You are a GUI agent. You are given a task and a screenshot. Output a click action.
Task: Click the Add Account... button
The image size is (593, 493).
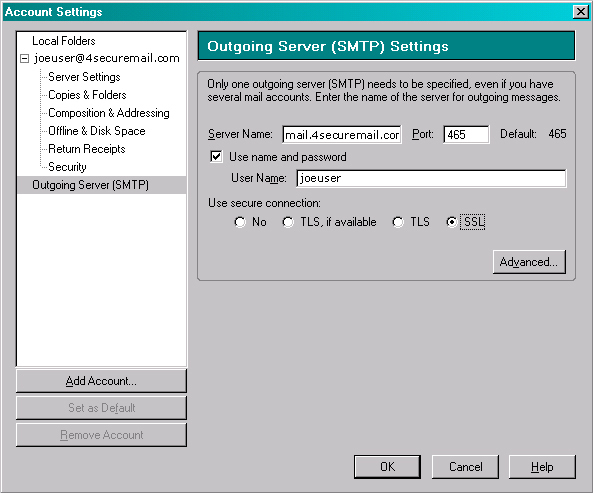pyautogui.click(x=101, y=381)
